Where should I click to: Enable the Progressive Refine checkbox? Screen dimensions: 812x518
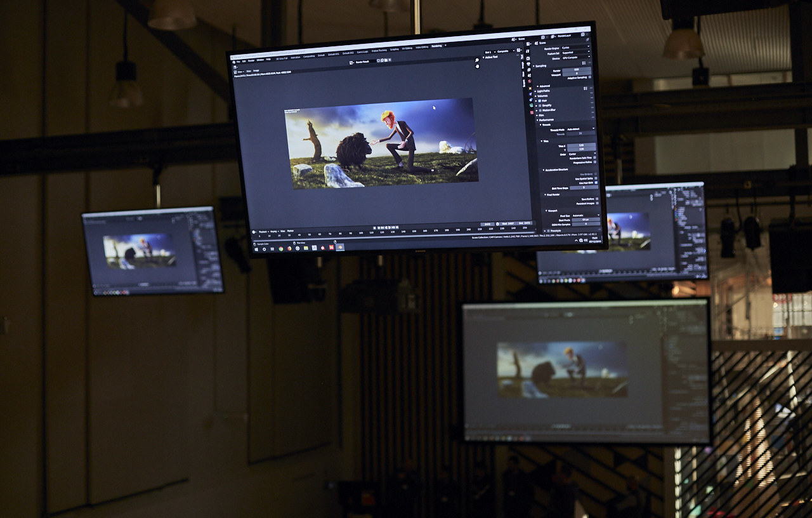tap(595, 163)
